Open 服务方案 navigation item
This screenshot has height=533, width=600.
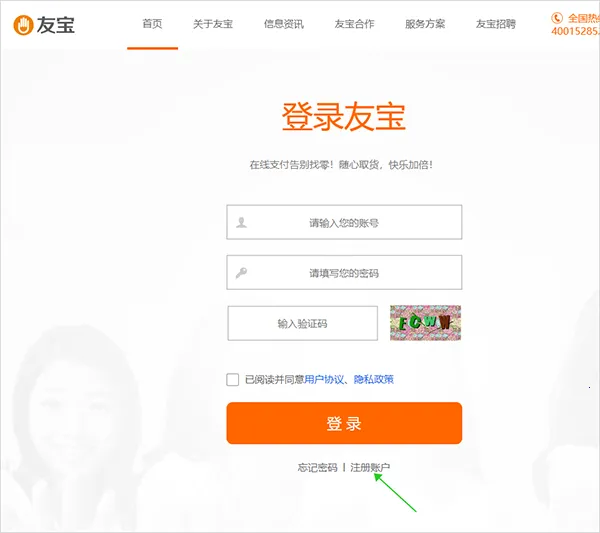tap(425, 24)
